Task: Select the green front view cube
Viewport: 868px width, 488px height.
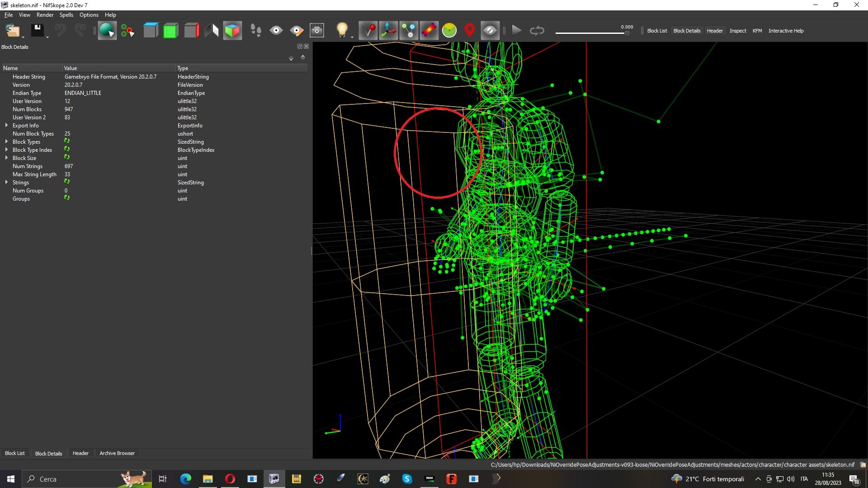Action: point(171,31)
